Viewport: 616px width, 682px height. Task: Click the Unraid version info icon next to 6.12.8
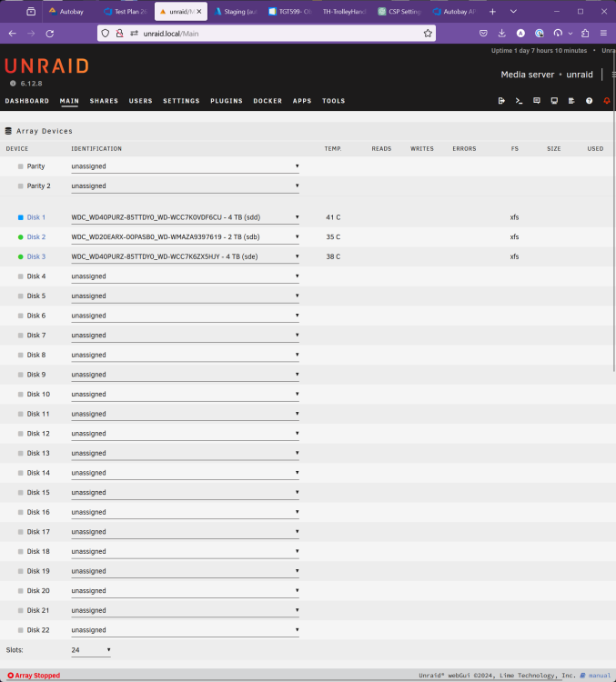click(13, 84)
